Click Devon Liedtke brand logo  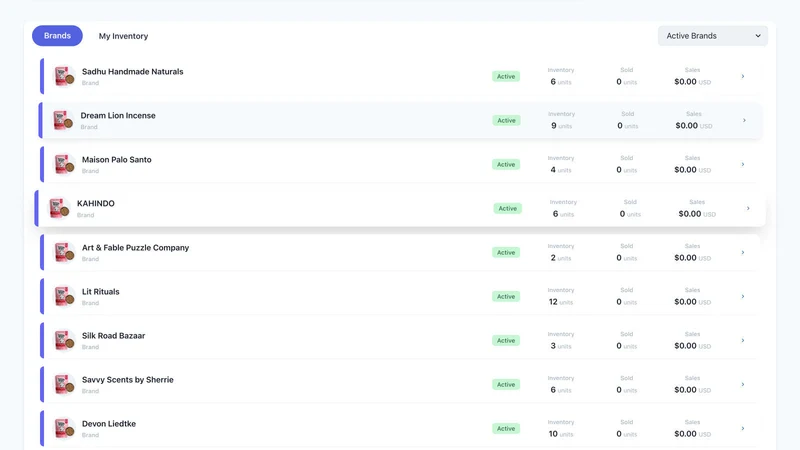(64, 429)
